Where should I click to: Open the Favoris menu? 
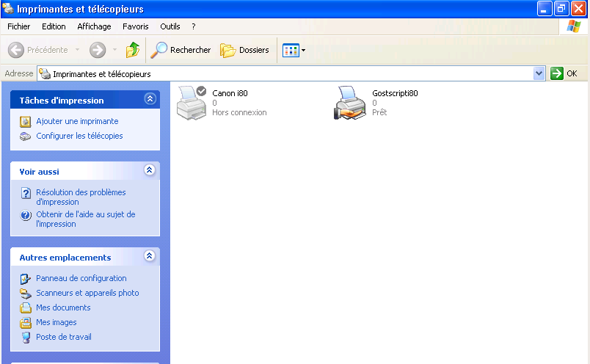136,26
